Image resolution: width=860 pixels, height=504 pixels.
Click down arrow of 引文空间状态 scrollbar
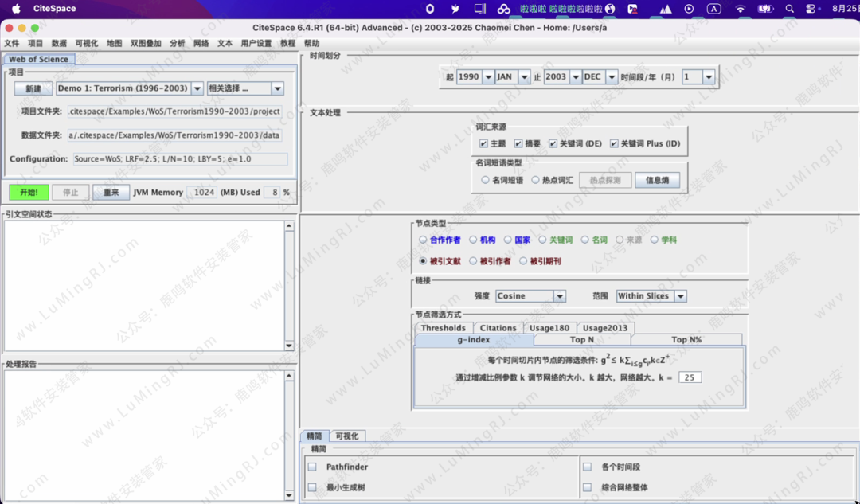coord(289,346)
